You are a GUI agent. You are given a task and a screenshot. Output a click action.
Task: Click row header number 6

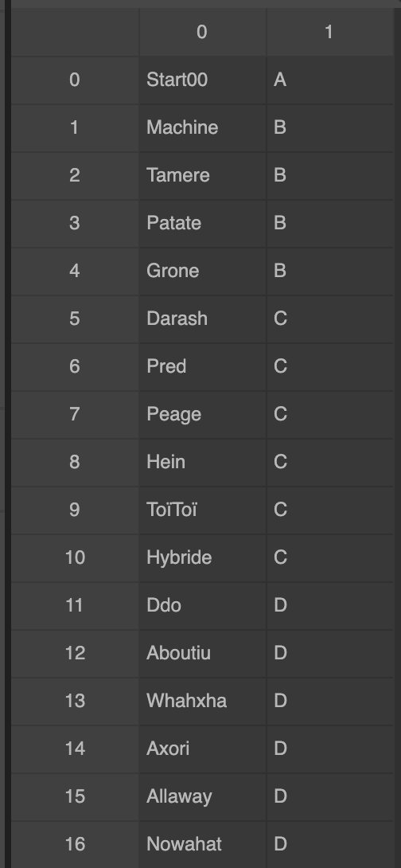click(75, 366)
